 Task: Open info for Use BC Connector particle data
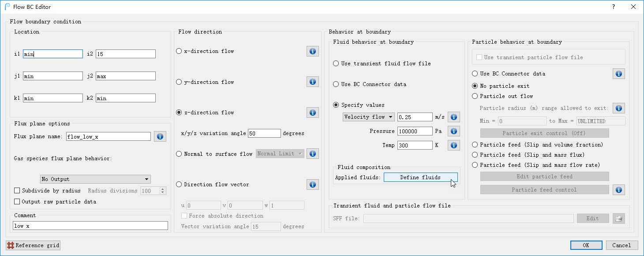click(x=618, y=74)
